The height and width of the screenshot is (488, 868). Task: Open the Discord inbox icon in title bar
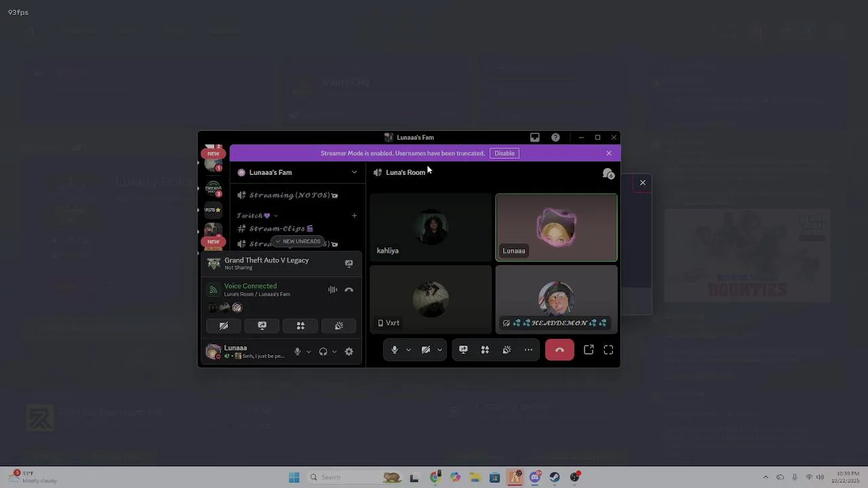click(x=535, y=138)
